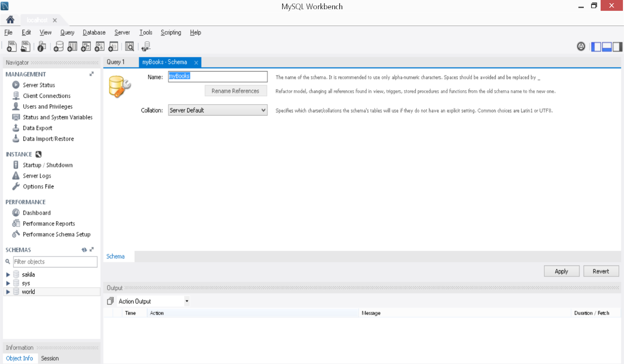Screen dimensions: 624x364
Task: Open the Action Output dropdown
Action: click(x=186, y=301)
